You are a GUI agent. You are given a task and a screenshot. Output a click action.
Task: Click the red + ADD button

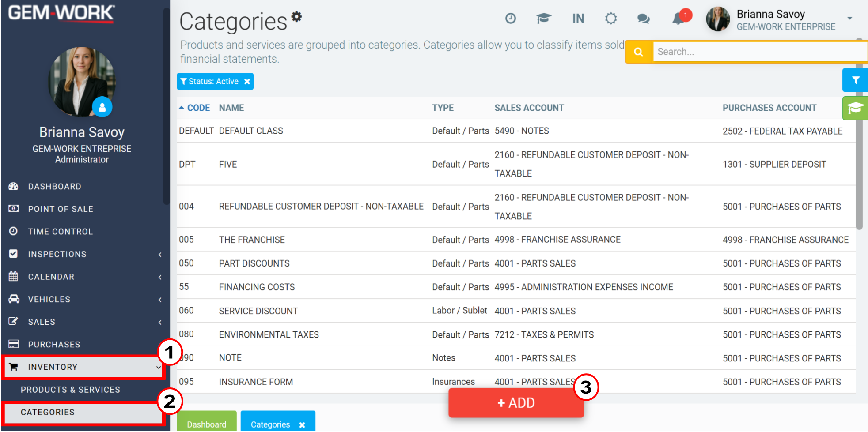pyautogui.click(x=516, y=403)
